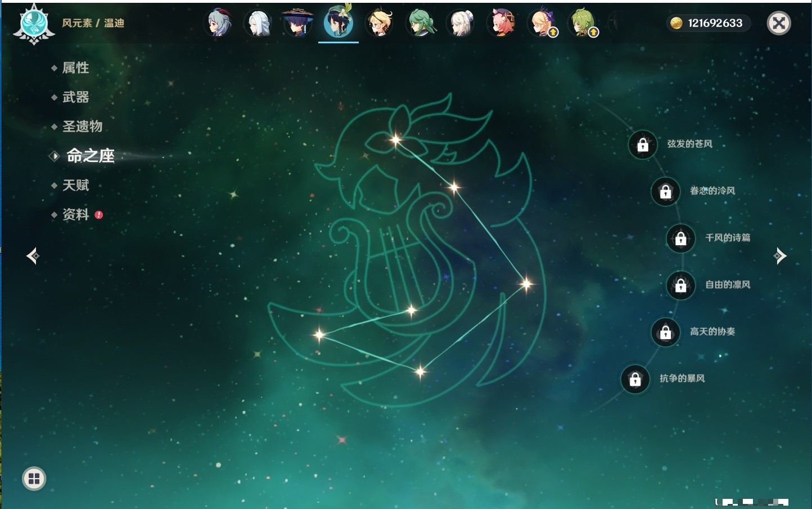View constellation 自由的凛风 label

click(728, 285)
